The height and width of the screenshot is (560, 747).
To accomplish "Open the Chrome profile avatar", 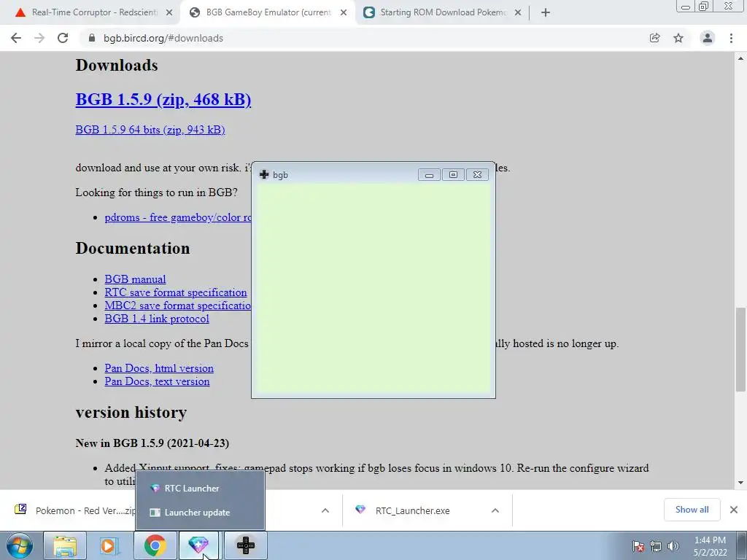I will pos(708,38).
